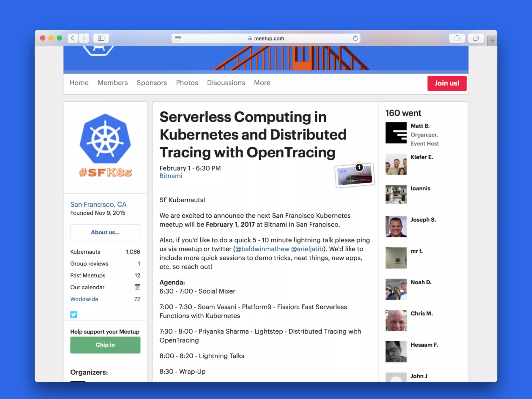Expand the About us… section
Screen dimensions: 532x399
[105, 232]
